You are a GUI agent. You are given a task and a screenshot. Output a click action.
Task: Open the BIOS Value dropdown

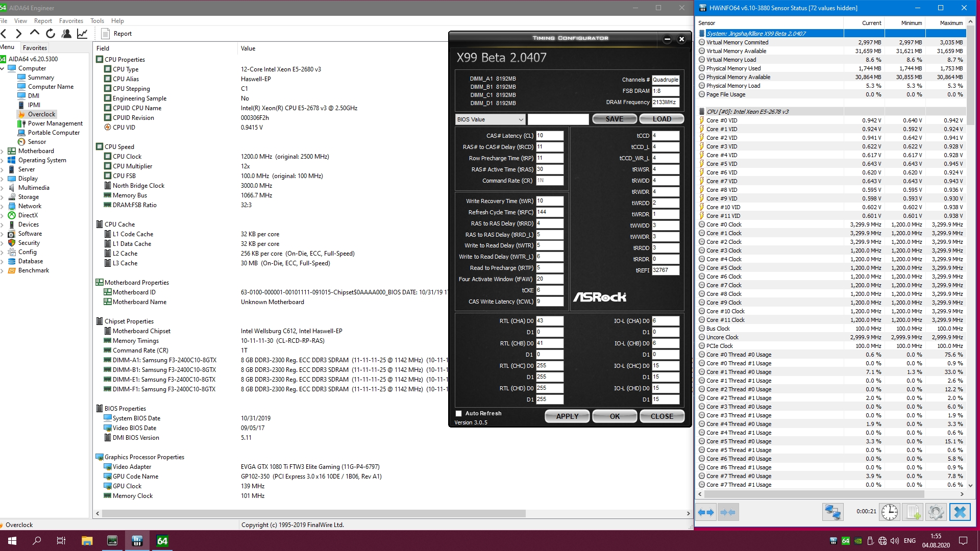tap(490, 119)
